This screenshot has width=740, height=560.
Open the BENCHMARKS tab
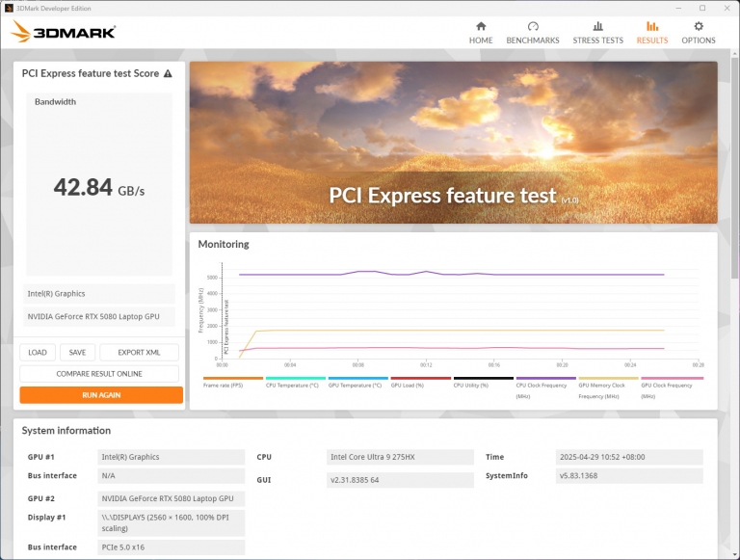532,33
